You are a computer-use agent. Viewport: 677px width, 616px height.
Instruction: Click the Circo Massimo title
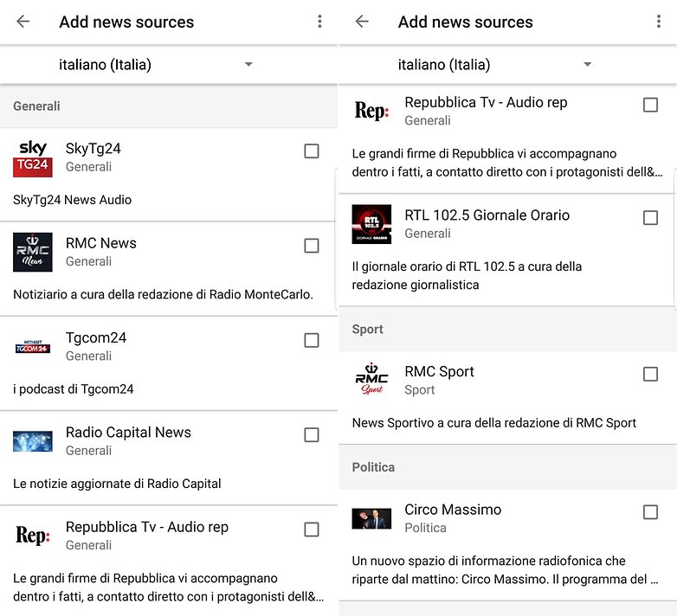coord(453,510)
